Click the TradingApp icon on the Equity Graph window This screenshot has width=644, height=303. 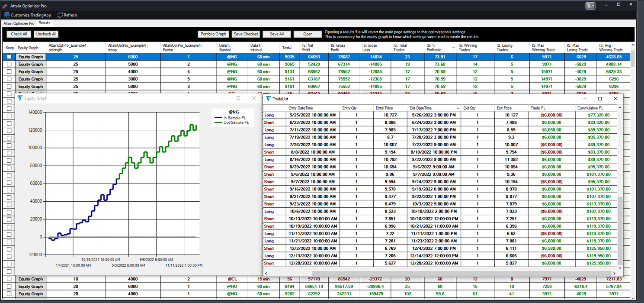click(20, 98)
